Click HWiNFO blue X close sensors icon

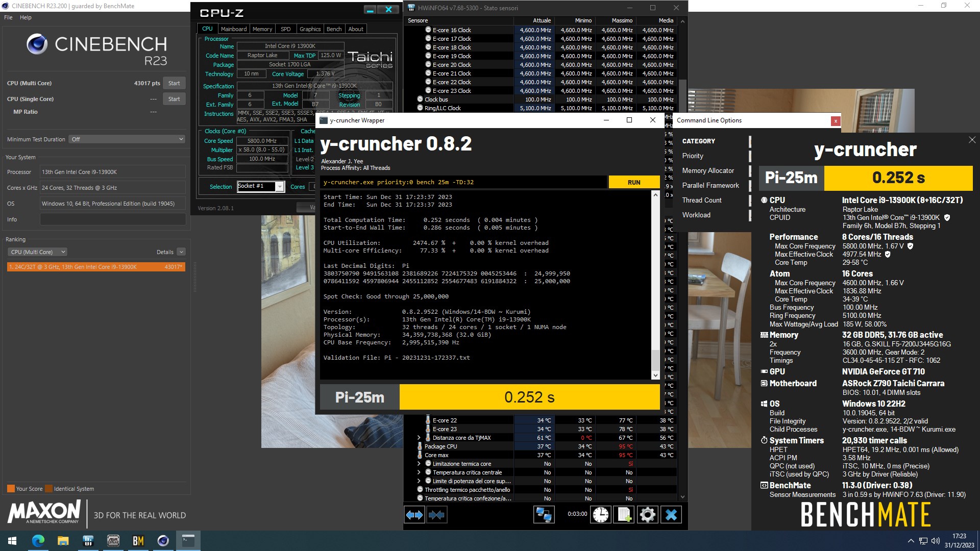tap(671, 515)
